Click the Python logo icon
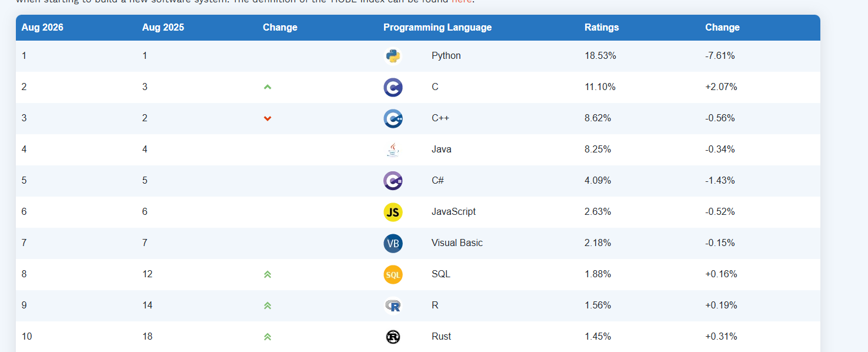Viewport: 868px width, 352px height. pyautogui.click(x=393, y=56)
